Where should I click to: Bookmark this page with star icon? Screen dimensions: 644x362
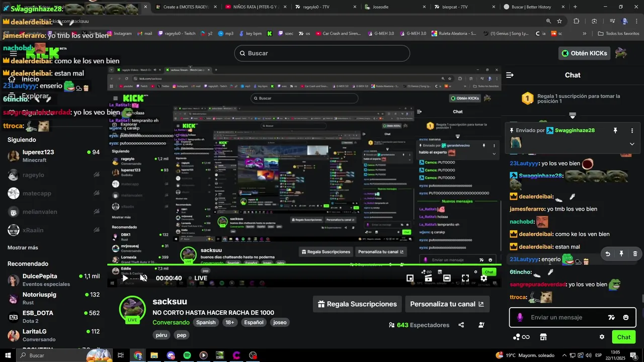[559, 21]
